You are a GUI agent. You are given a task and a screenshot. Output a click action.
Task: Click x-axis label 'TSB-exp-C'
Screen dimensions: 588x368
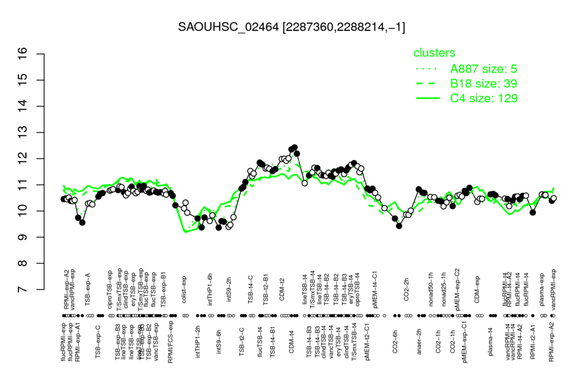point(98,341)
